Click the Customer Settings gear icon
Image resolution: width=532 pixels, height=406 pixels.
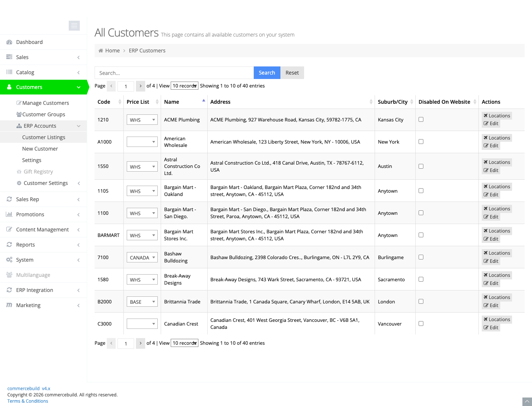click(19, 183)
